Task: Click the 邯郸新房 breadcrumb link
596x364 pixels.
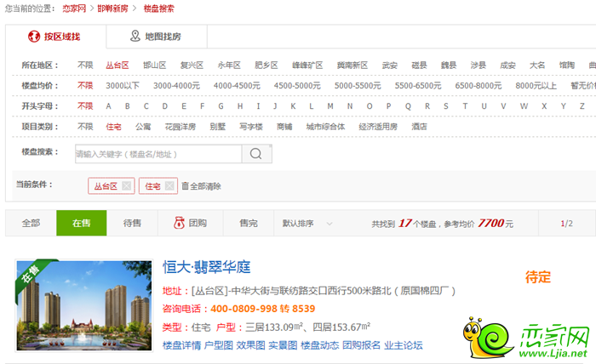Action: (x=112, y=9)
